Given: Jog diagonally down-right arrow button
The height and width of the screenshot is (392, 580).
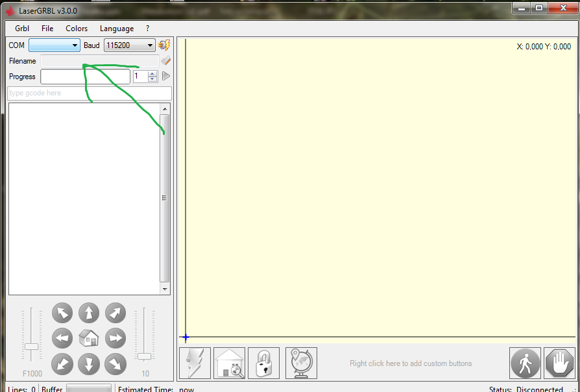Looking at the screenshot, I should pos(115,363).
